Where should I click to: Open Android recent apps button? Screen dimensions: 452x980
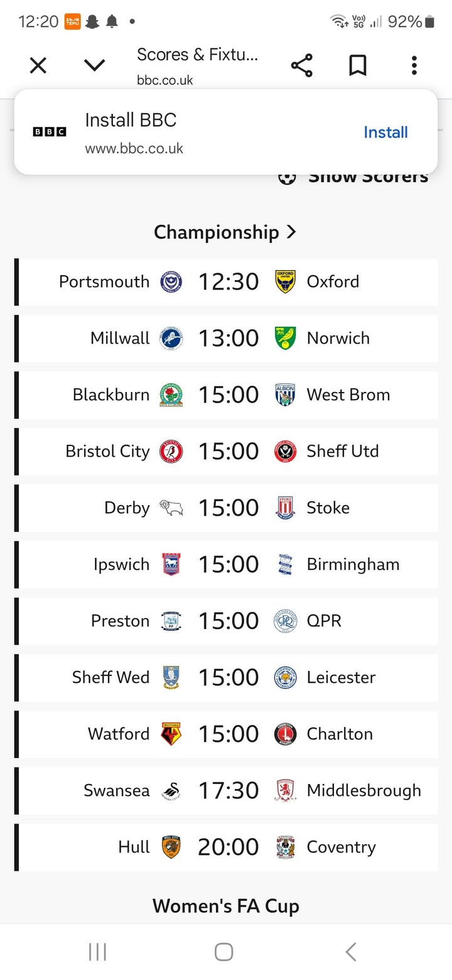[x=97, y=952]
